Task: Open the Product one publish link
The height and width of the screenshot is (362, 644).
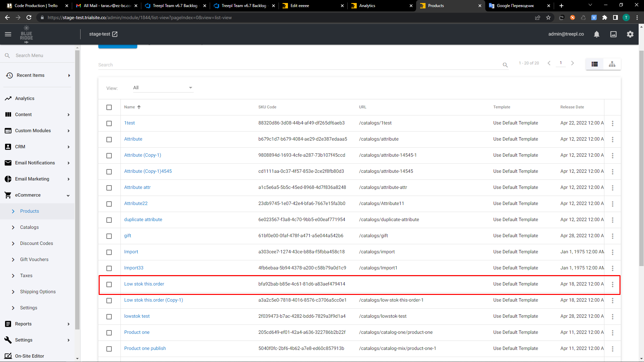Action: click(145, 348)
